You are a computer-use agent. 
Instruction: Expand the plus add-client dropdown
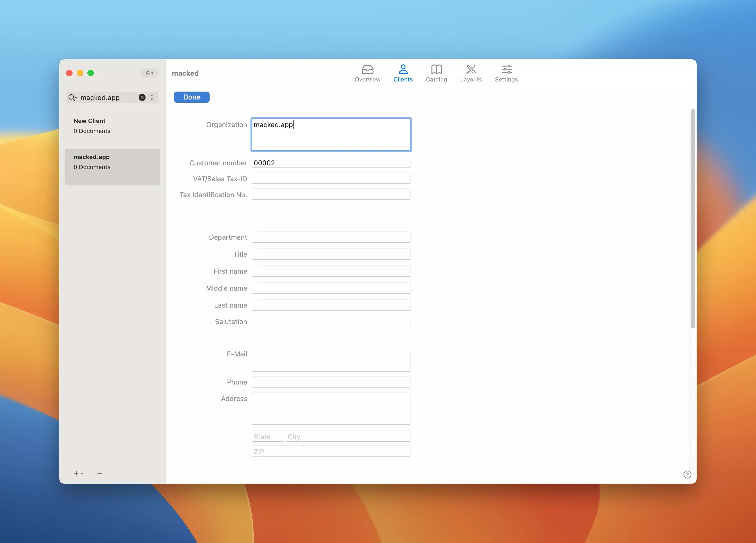coord(78,473)
